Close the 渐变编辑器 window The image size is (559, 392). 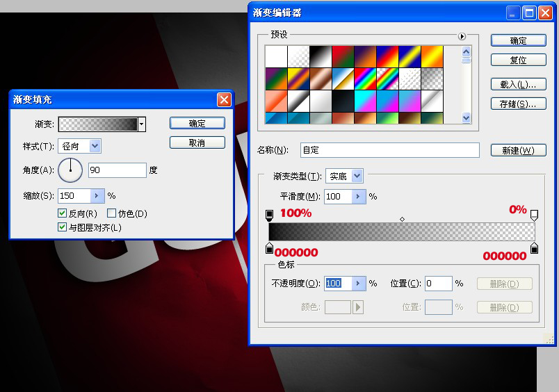[x=546, y=13]
